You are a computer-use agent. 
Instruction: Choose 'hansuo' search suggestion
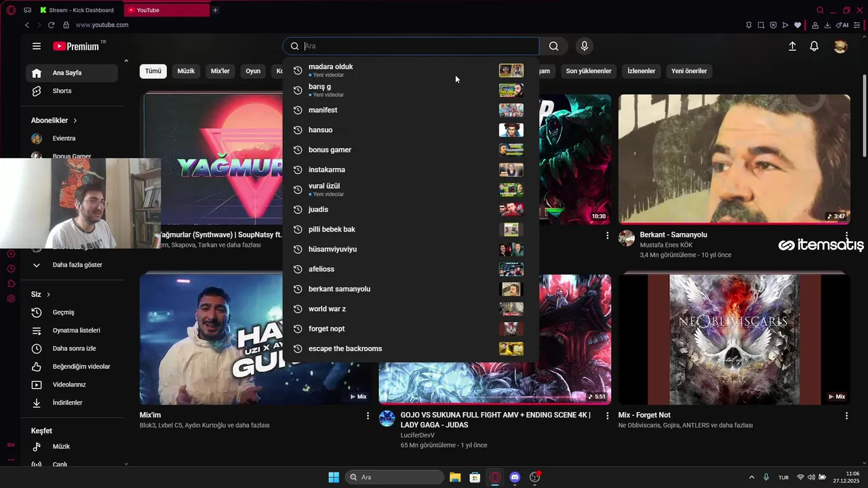click(x=410, y=130)
